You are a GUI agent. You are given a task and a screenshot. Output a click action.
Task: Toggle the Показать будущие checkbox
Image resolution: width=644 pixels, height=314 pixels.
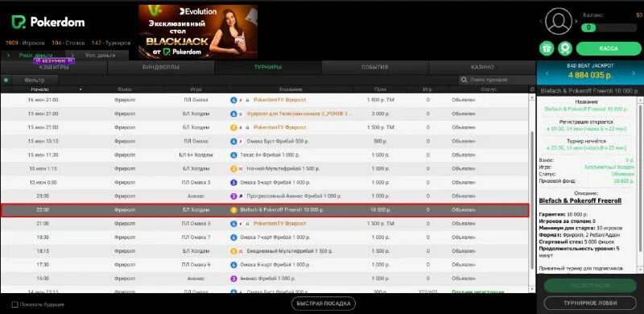point(14,304)
